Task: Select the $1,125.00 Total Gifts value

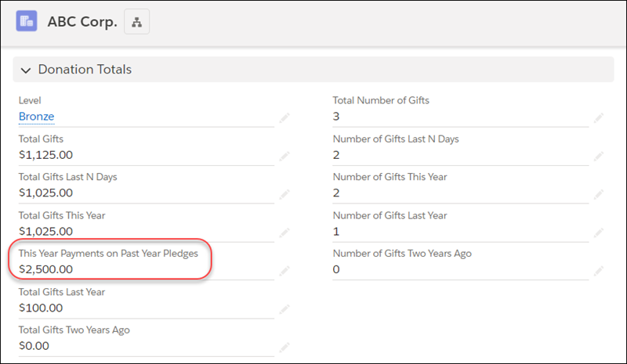Action: tap(46, 155)
